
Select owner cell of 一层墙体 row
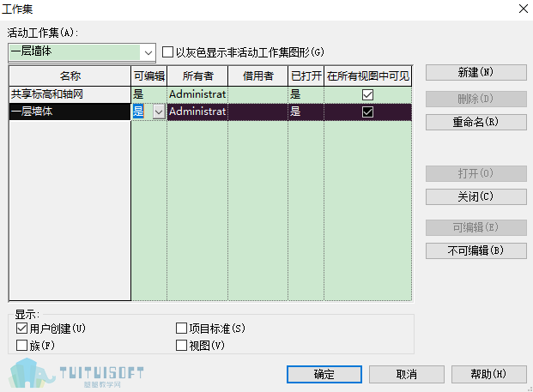pyautogui.click(x=197, y=112)
